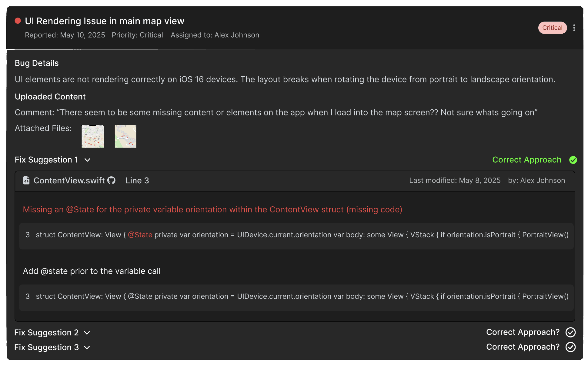Expand the Fix Suggestion 2 chevron
The image size is (588, 366).
coord(87,333)
